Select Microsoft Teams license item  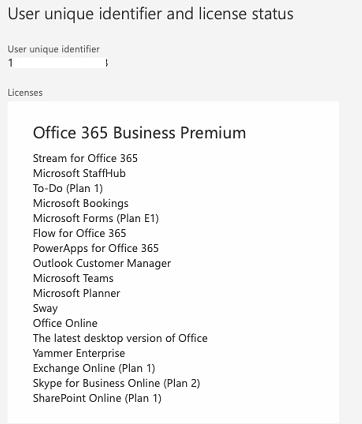(x=73, y=278)
